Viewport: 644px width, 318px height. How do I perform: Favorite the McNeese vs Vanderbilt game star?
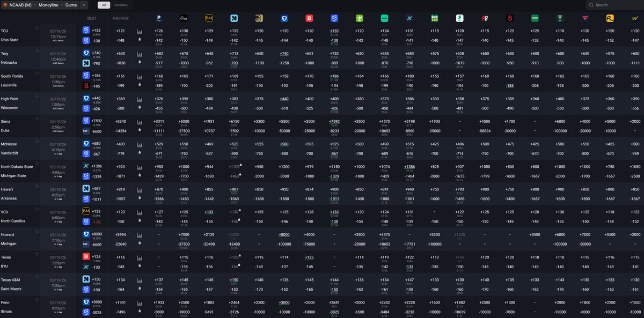37,140
